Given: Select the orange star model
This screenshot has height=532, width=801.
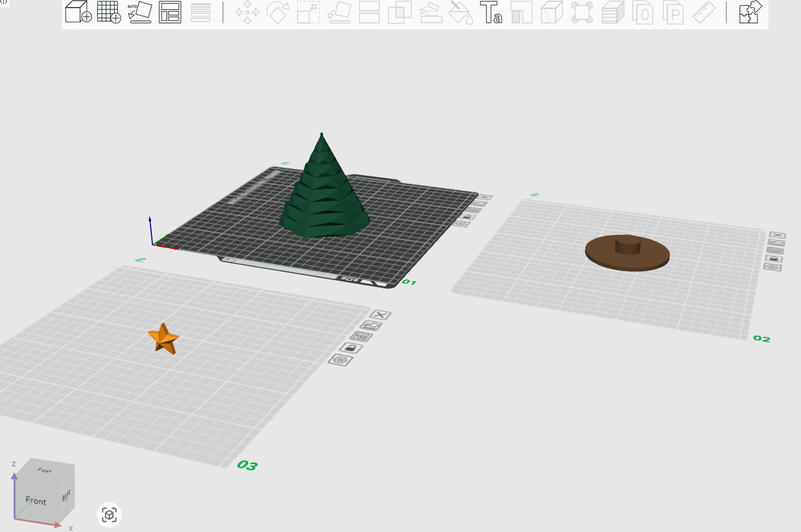Looking at the screenshot, I should tap(163, 339).
